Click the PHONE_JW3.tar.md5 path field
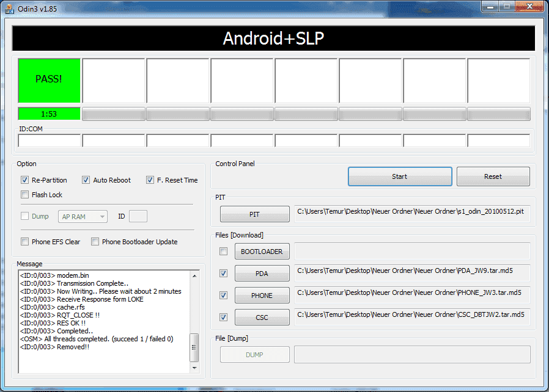 412,295
